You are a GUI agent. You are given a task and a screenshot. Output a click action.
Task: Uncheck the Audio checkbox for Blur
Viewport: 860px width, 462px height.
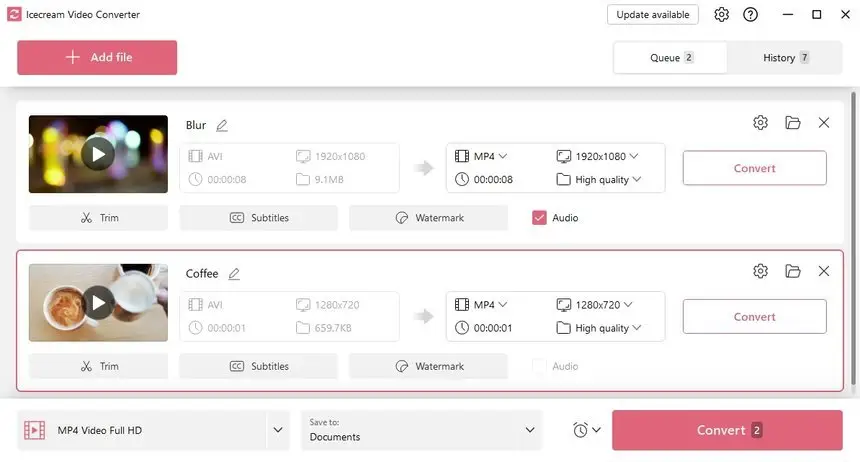click(x=540, y=218)
